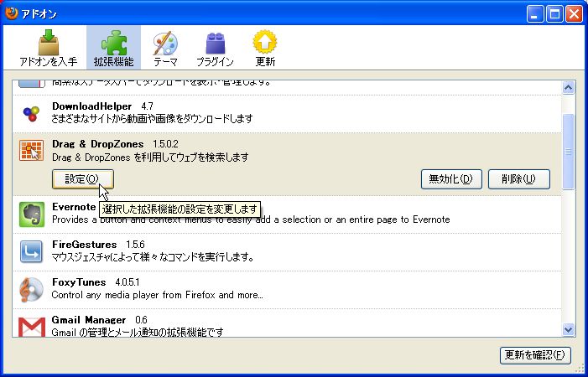Click the scrollbar up arrow
Image resolution: width=588 pixels, height=377 pixels.
click(x=568, y=88)
